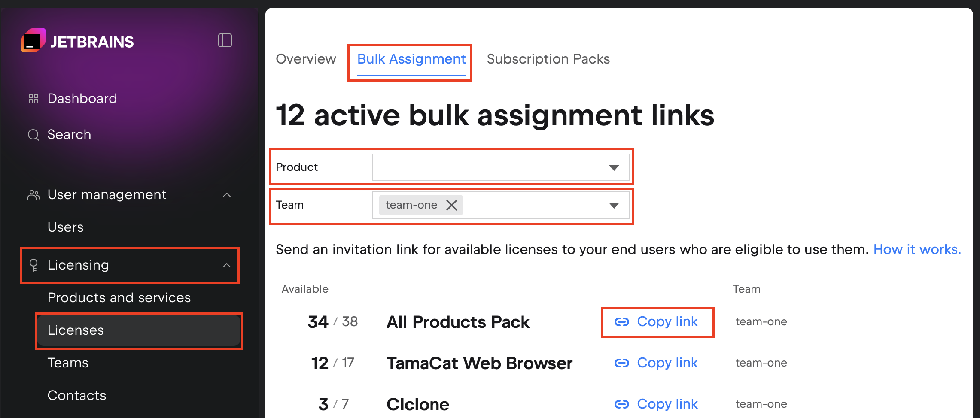Navigate to Teams in sidebar
This screenshot has width=980, height=418.
(x=68, y=363)
